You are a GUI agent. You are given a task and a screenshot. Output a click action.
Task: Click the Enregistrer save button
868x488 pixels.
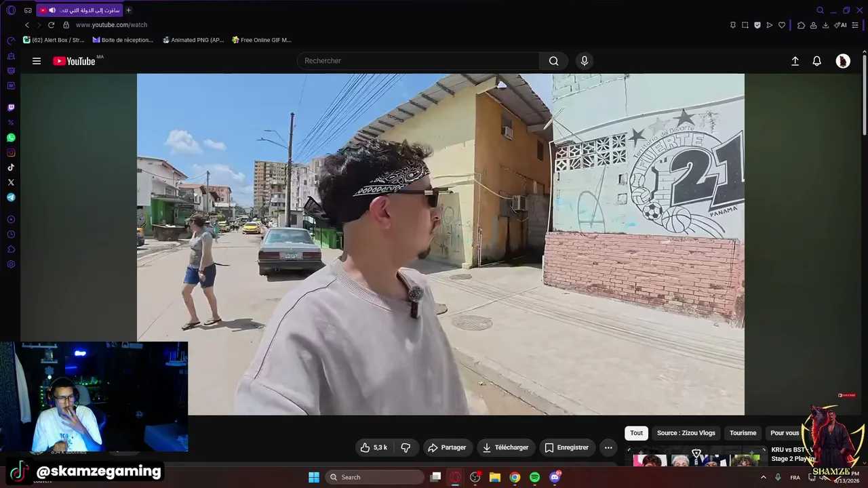(x=567, y=447)
